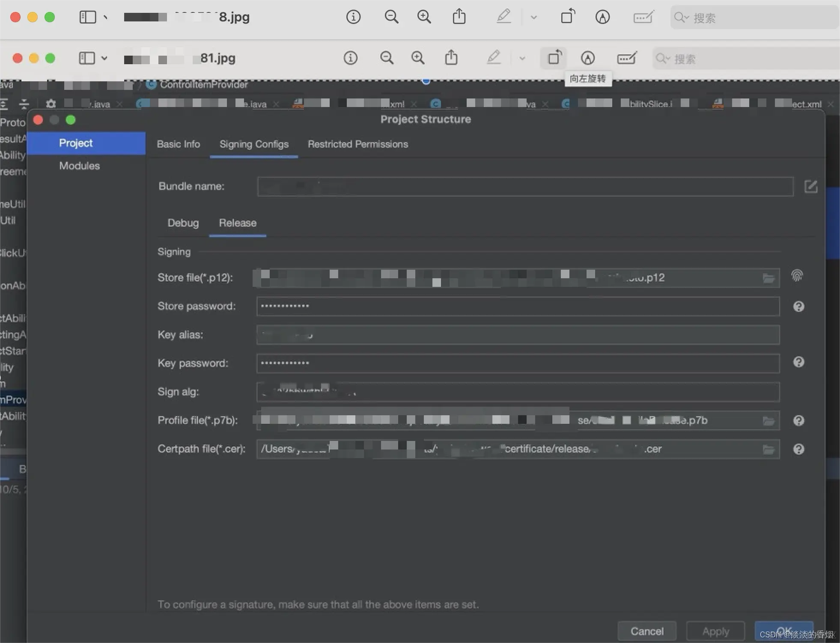Click help icon next to Profile file
This screenshot has width=840, height=643.
pyautogui.click(x=798, y=421)
